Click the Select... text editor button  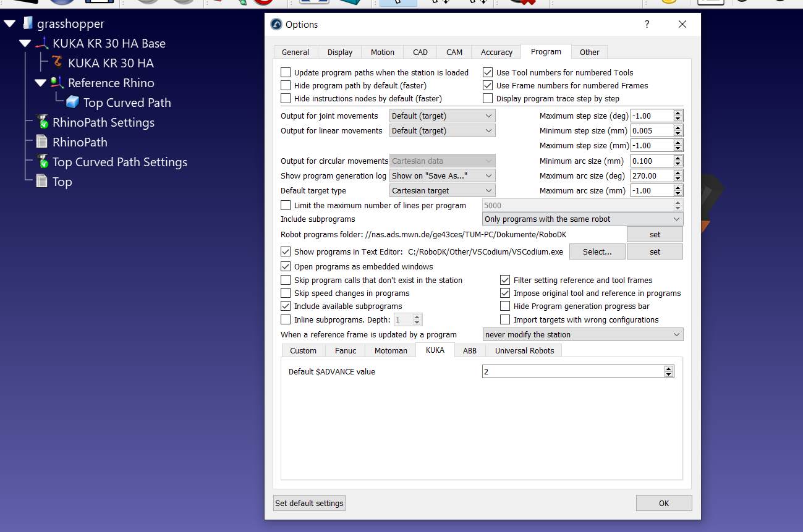597,252
